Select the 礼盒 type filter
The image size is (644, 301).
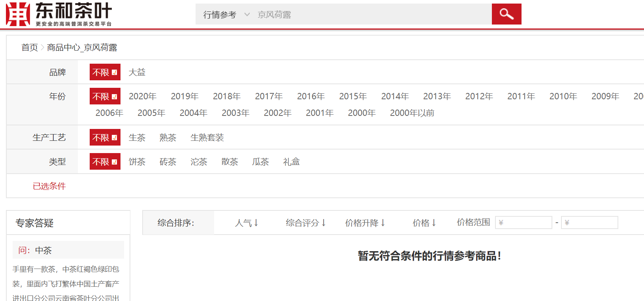[291, 162]
